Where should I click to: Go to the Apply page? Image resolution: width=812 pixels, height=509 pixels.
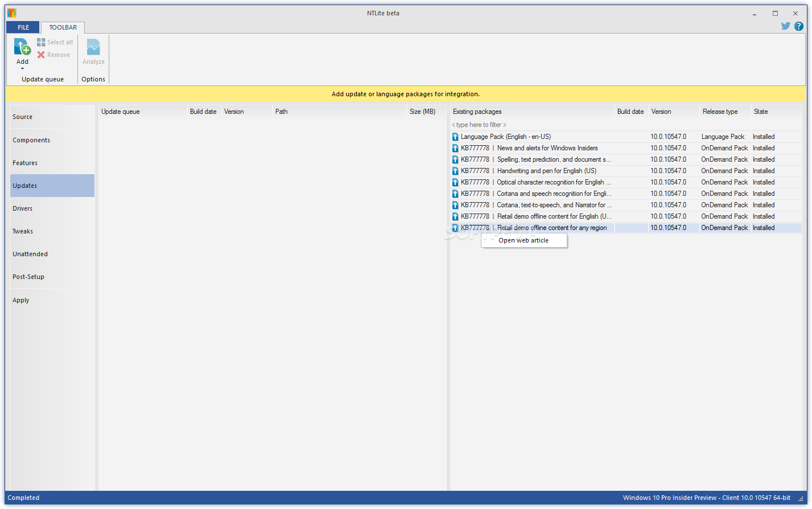(52, 300)
